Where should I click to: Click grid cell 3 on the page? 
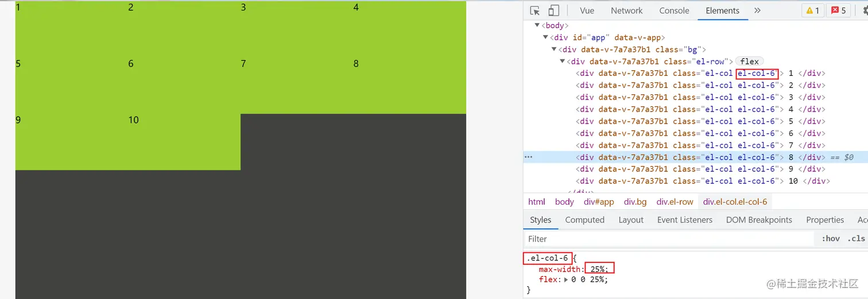pos(297,28)
